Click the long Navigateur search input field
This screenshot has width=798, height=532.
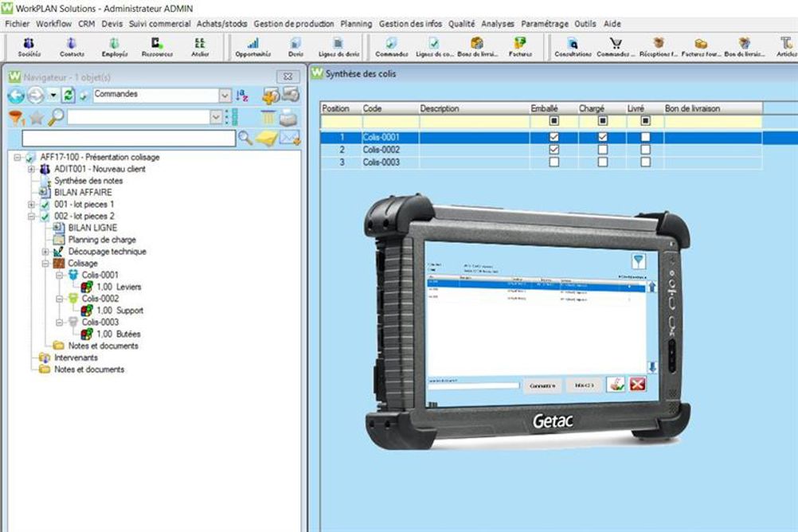click(x=129, y=138)
